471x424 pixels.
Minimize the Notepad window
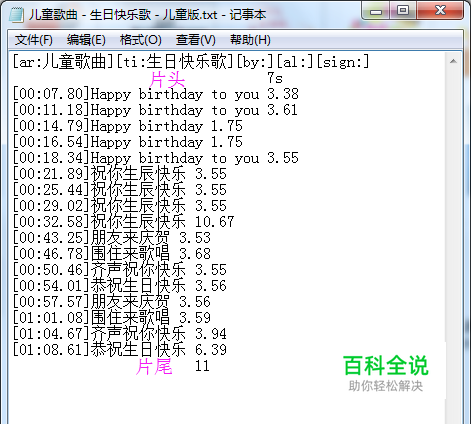[x=376, y=12]
